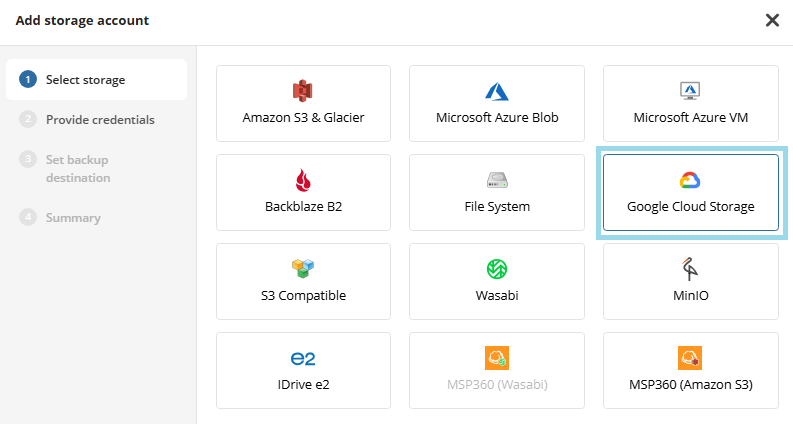Close the Add storage account dialog
Image resolution: width=793 pixels, height=424 pixels.
pyautogui.click(x=772, y=20)
